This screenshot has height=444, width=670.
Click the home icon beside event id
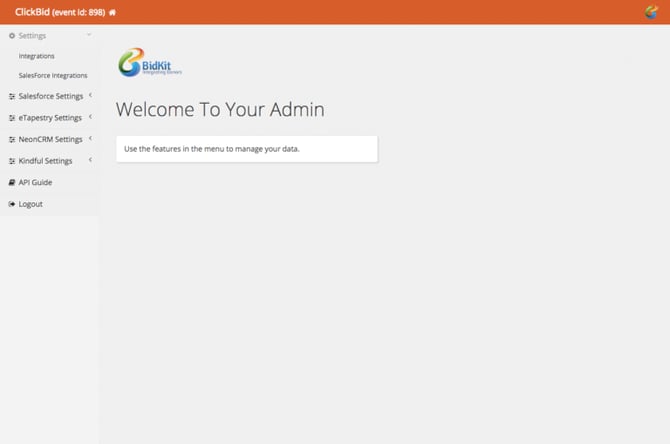click(112, 12)
